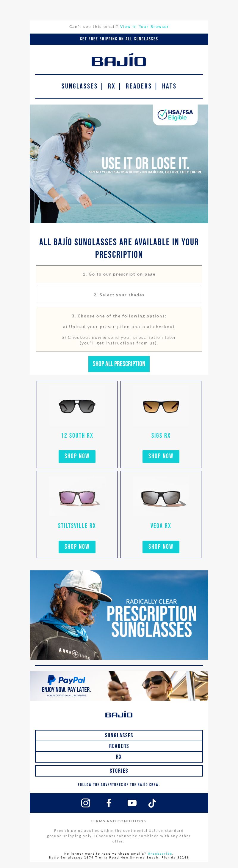Open the Facebook icon in footer
Viewport: 238px width, 868px height.
click(109, 803)
